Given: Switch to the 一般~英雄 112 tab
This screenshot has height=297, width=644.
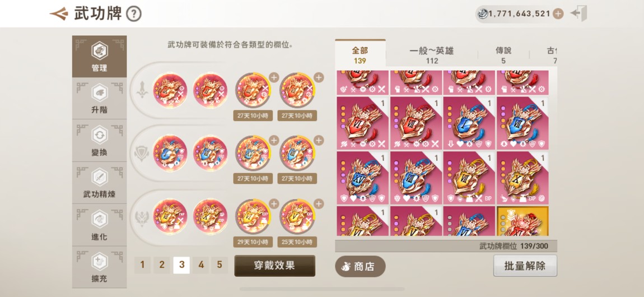Looking at the screenshot, I should pyautogui.click(x=432, y=55).
